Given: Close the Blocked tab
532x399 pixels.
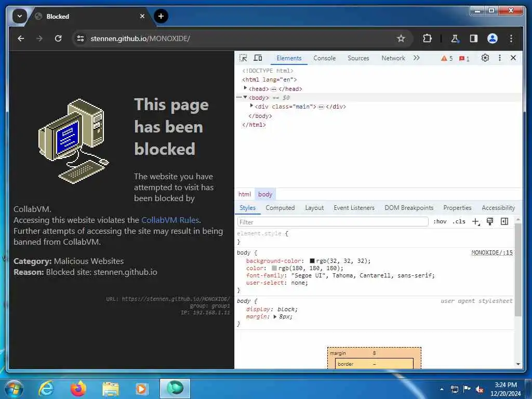Looking at the screenshot, I should (x=142, y=16).
